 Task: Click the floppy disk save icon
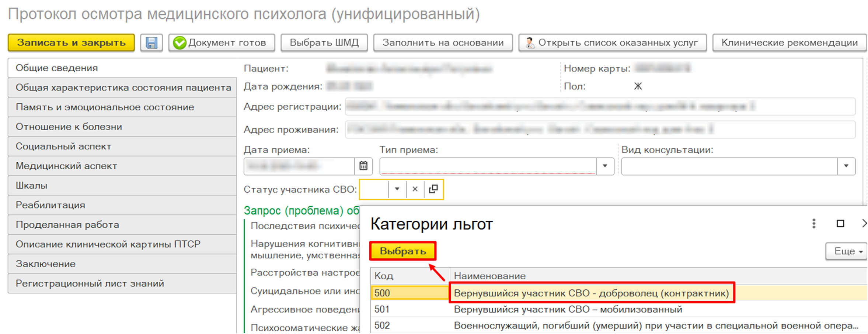coord(151,43)
